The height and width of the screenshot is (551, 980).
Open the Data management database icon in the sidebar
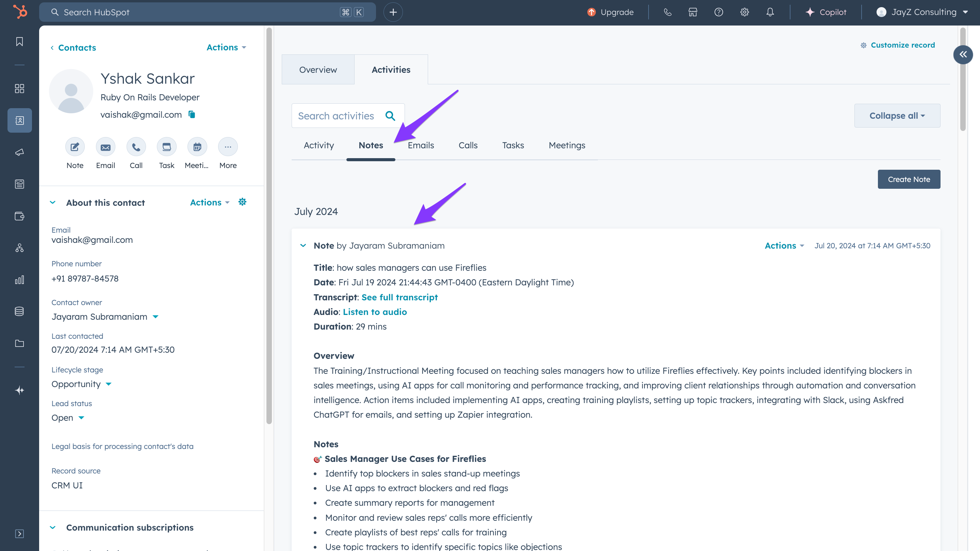(x=19, y=312)
